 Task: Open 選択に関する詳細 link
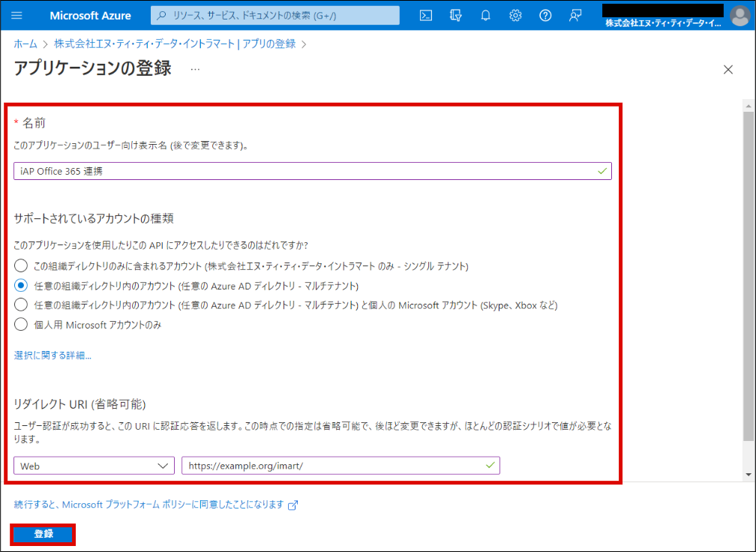coord(52,355)
